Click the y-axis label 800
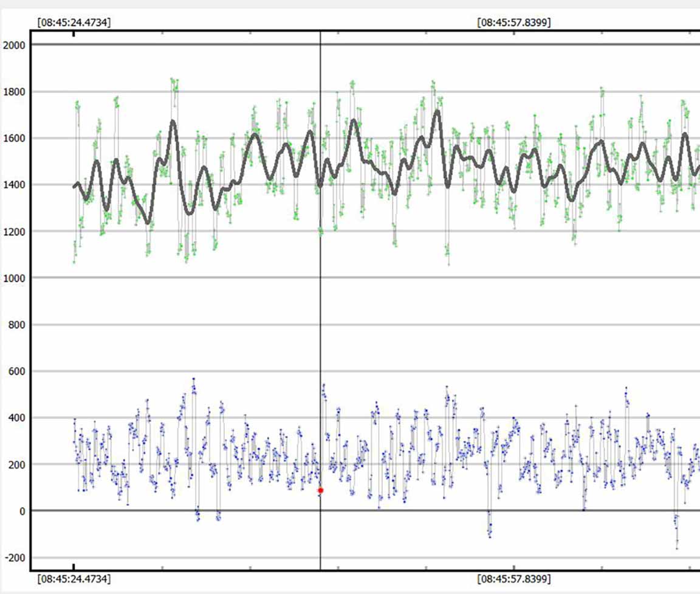 16,325
